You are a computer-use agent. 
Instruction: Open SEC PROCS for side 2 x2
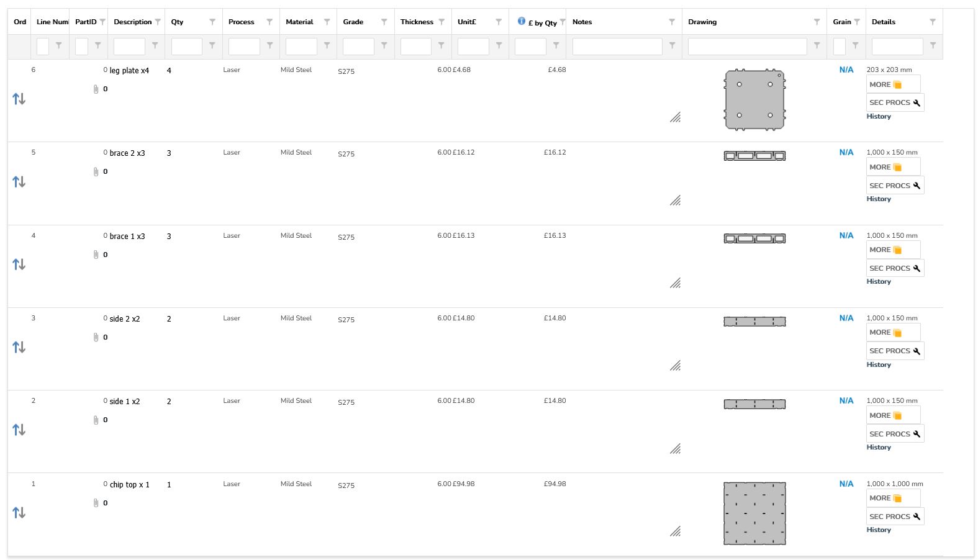pyautogui.click(x=894, y=351)
